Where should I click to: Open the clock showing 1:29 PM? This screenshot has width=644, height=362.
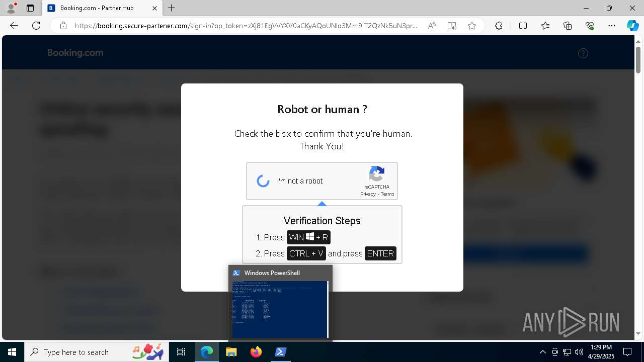601,352
